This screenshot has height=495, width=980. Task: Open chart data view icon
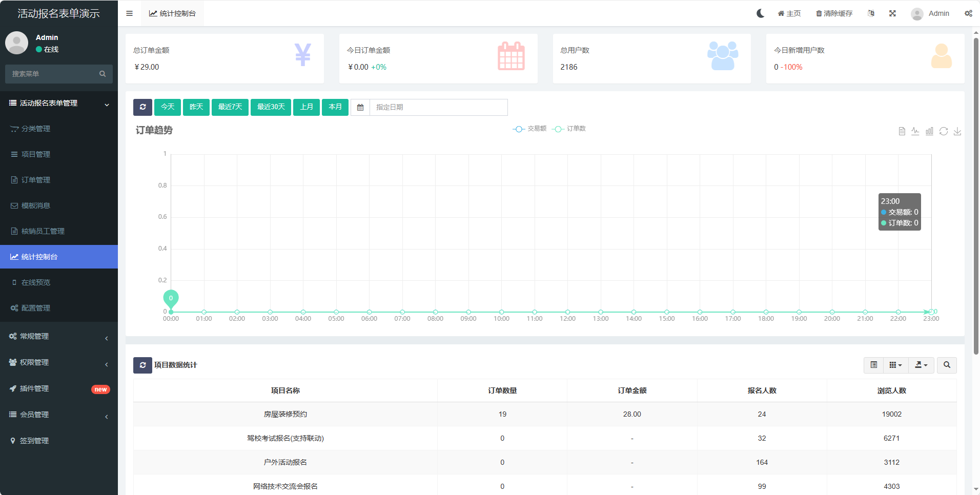(902, 131)
